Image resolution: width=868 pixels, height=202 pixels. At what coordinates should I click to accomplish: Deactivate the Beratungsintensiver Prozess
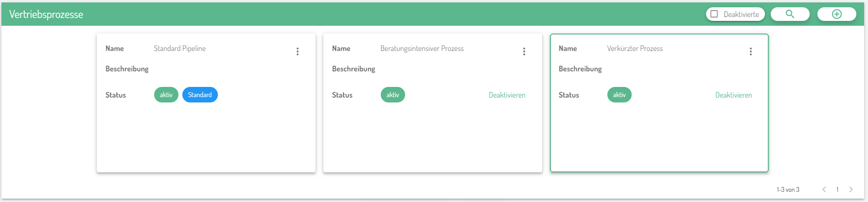[x=507, y=95]
